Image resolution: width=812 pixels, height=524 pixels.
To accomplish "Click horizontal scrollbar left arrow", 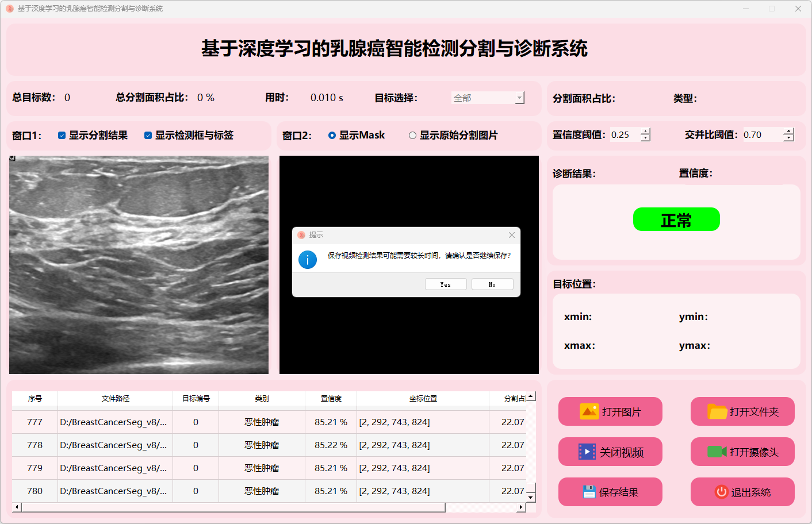I will [x=17, y=507].
